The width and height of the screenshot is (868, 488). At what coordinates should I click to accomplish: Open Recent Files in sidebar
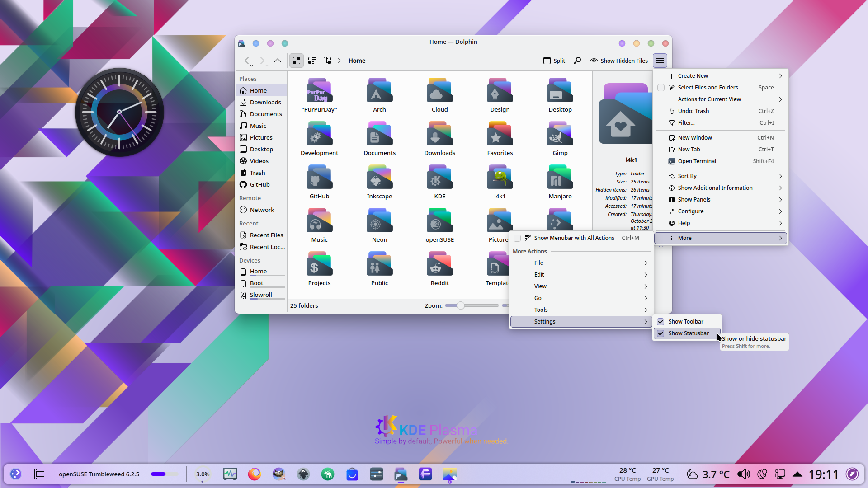point(262,235)
